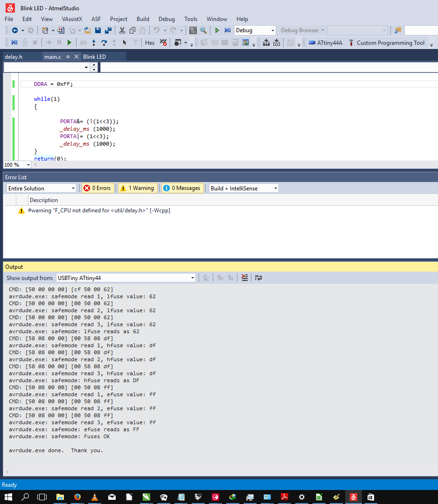Click Start Debugging and Break beside Debug dropdown
438x504 pixels.
click(228, 30)
